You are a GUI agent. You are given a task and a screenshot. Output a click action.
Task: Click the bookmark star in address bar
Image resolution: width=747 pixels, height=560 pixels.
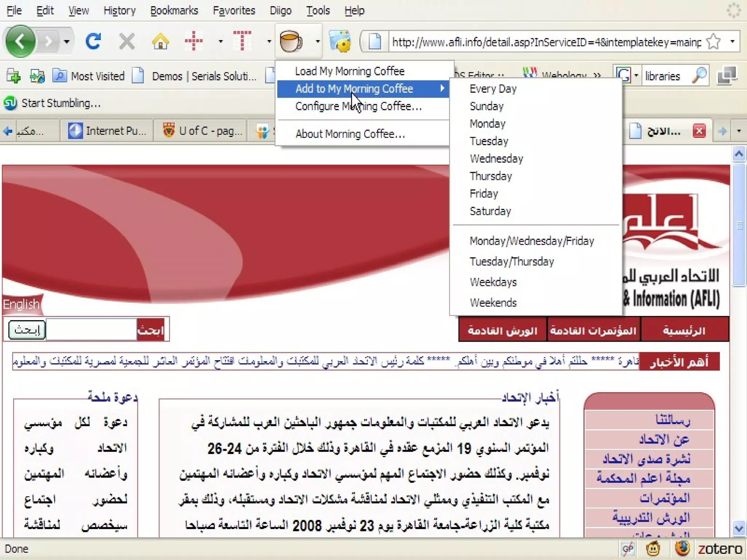pos(713,42)
